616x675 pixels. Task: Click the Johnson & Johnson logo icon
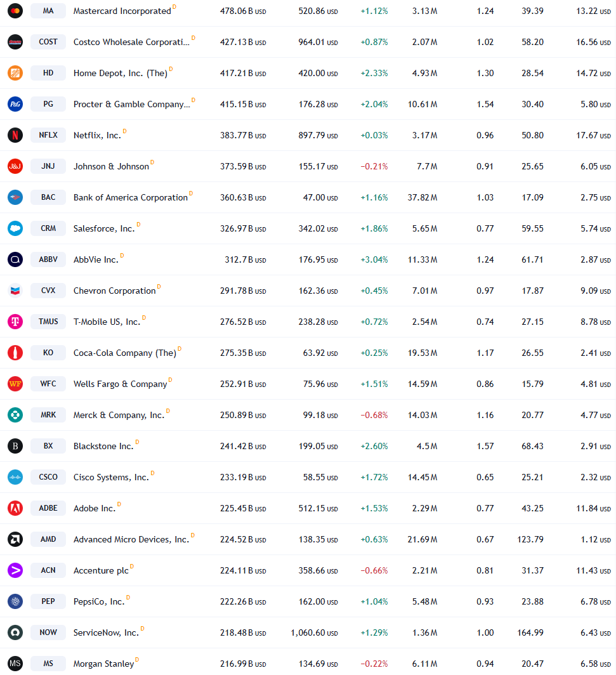(x=15, y=166)
